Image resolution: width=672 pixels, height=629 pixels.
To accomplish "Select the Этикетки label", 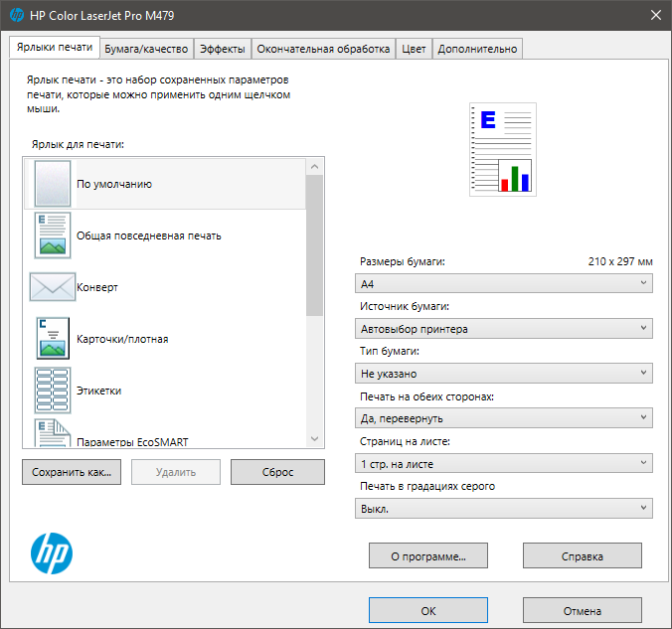I will point(98,391).
